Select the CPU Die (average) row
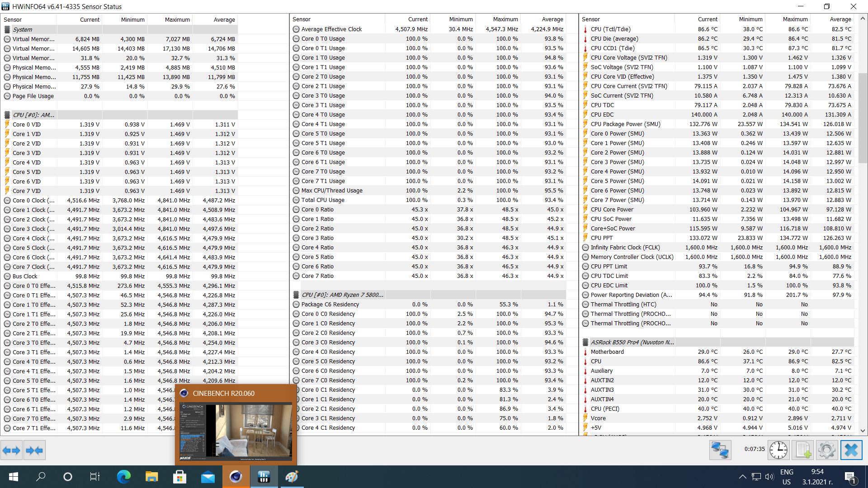This screenshot has width=868, height=488. [717, 38]
